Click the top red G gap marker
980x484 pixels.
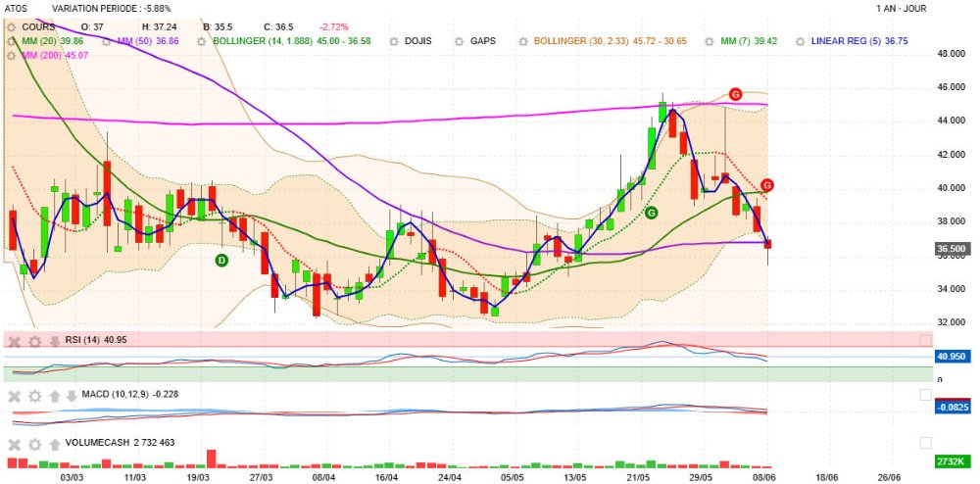pos(736,94)
